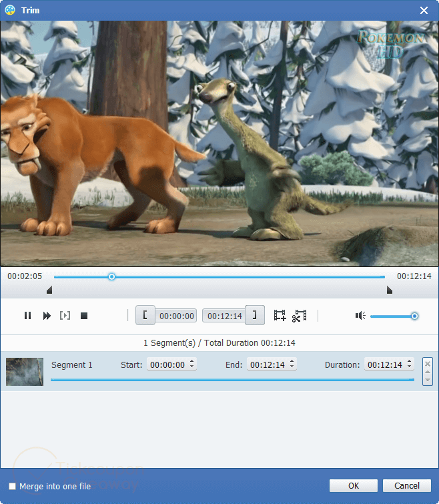Click total time 00:12:14 label right of seek bar
This screenshot has width=439, height=504.
pyautogui.click(x=414, y=276)
